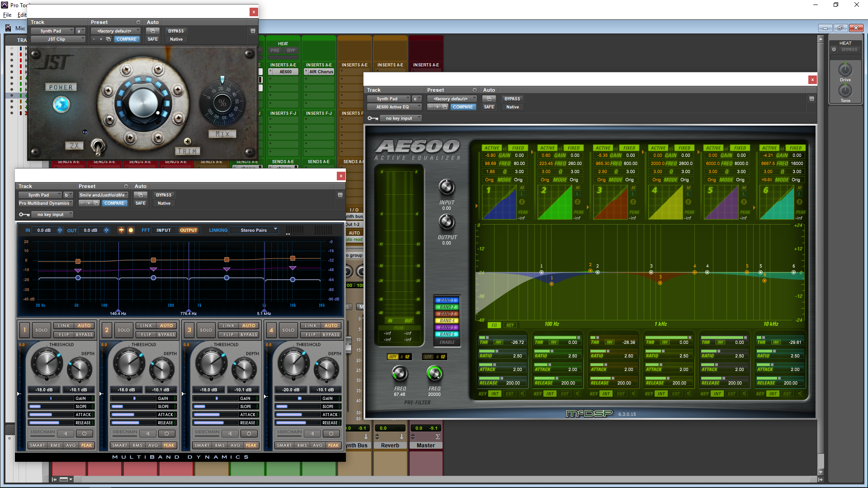The image size is (868, 488).
Task: Toggle band 1 sidechain power button
Action: click(84, 433)
